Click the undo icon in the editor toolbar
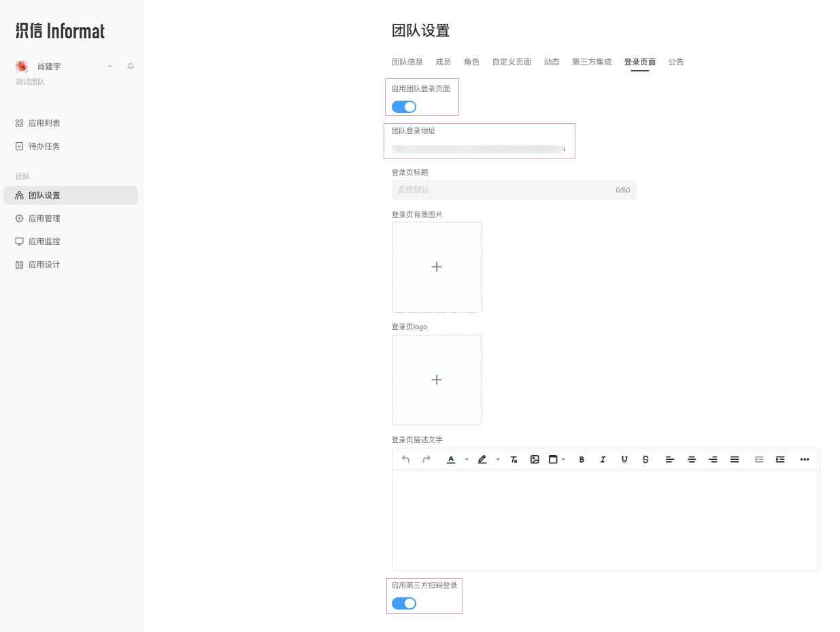Screen dimensions: 840x632 405,459
